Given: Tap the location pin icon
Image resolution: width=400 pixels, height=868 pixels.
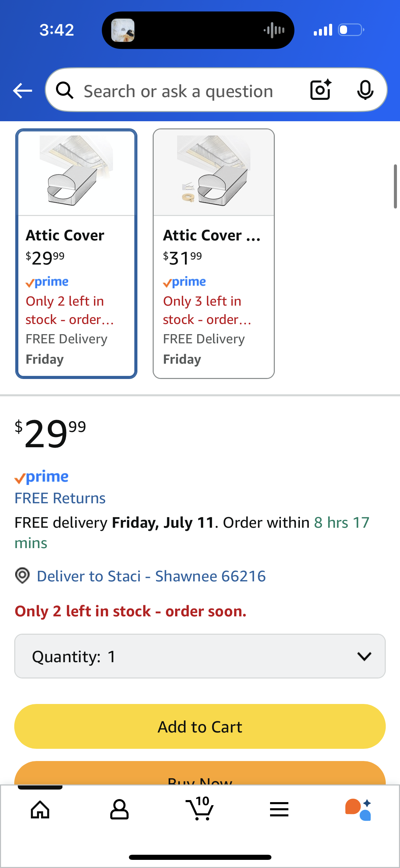Looking at the screenshot, I should coord(22,576).
